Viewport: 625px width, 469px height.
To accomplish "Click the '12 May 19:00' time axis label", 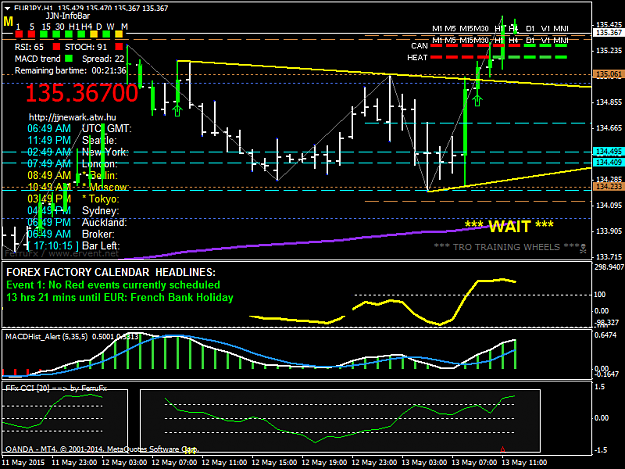I will (x=324, y=463).
